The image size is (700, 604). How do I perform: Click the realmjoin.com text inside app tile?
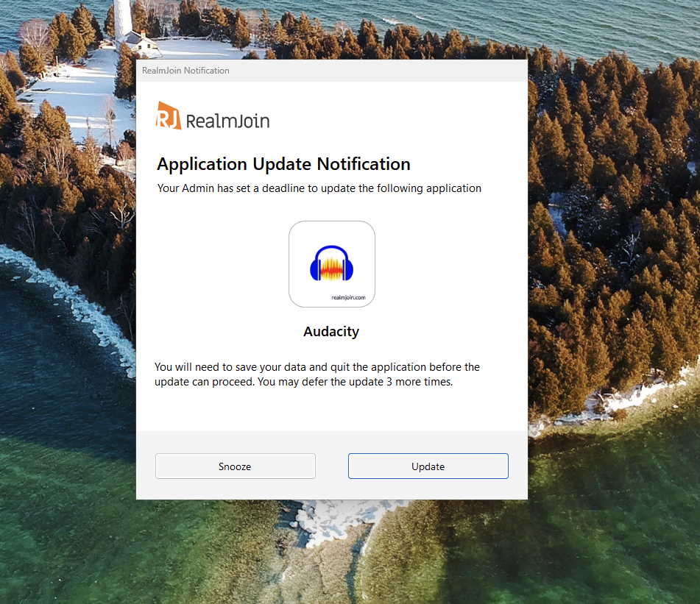[348, 297]
